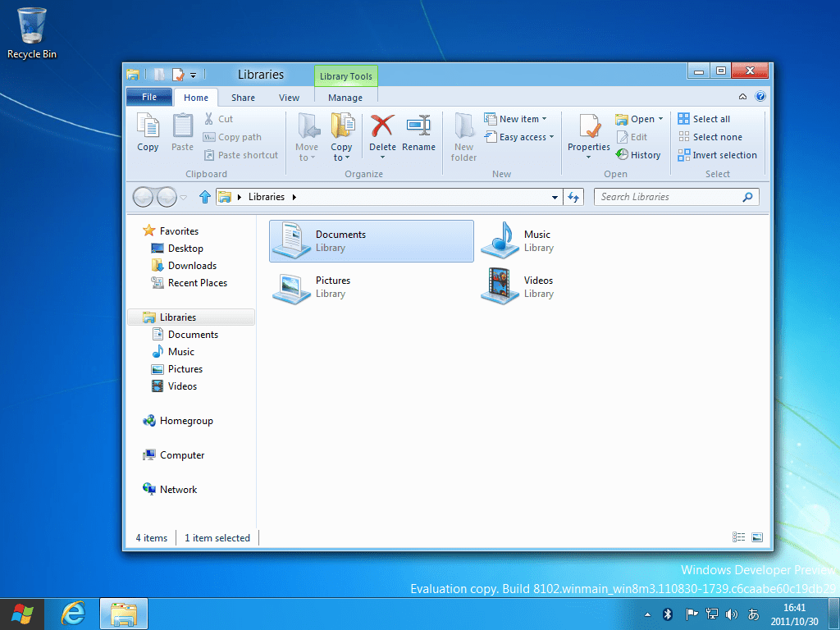Click the Windows Start button
Viewport: 840px width, 630px height.
(22, 614)
